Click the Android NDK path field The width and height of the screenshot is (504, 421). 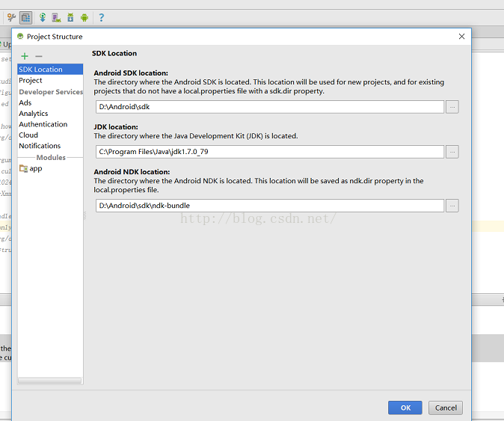(270, 206)
